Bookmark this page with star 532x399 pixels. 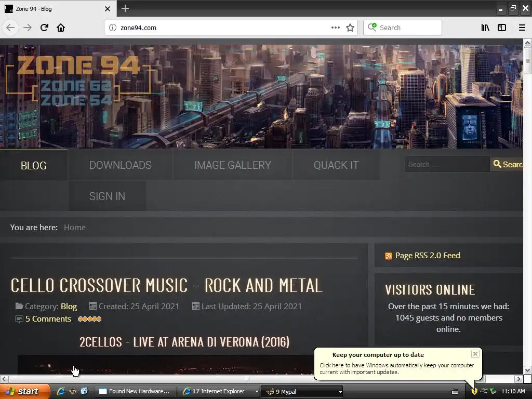pyautogui.click(x=350, y=28)
